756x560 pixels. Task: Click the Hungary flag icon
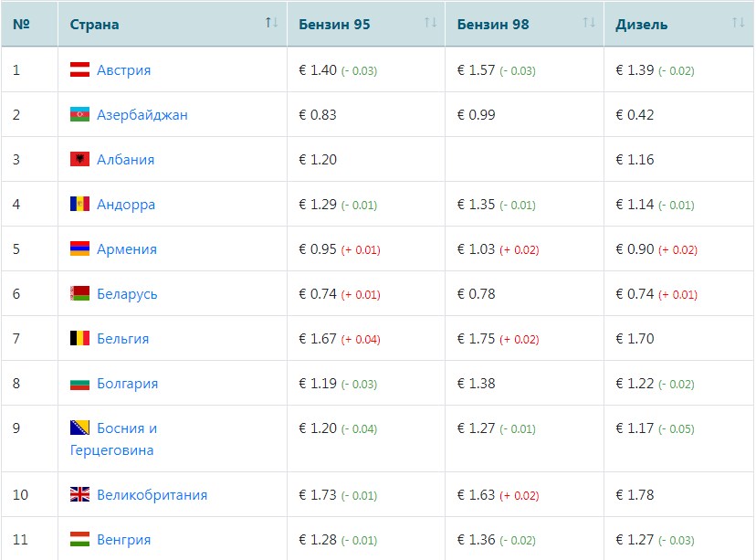point(79,539)
